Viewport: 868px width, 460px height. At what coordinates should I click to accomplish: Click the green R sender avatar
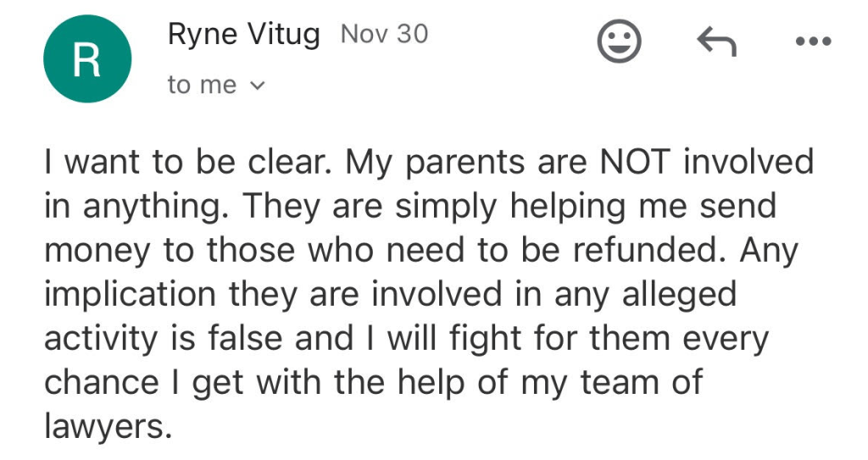tap(88, 59)
